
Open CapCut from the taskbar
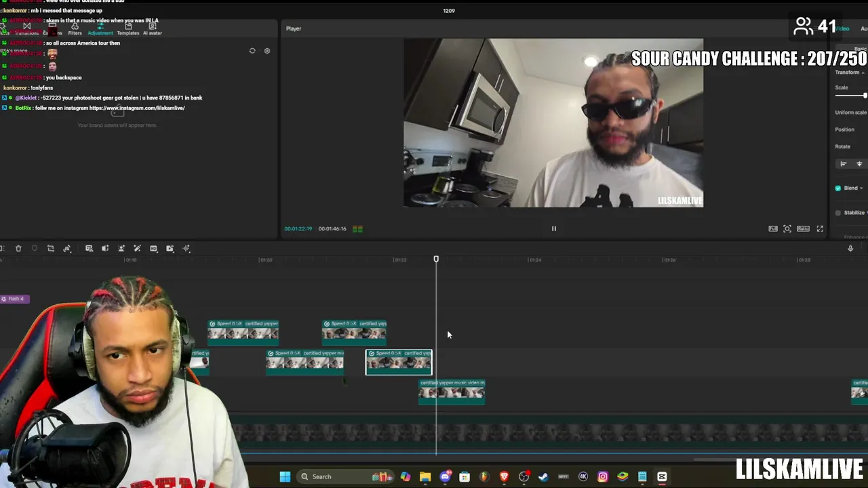pyautogui.click(x=662, y=477)
